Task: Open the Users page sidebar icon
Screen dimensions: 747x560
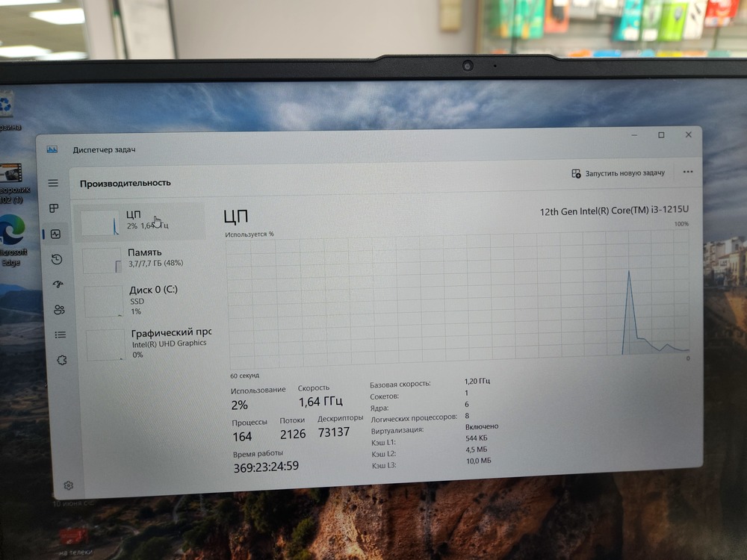Action: tap(59, 310)
